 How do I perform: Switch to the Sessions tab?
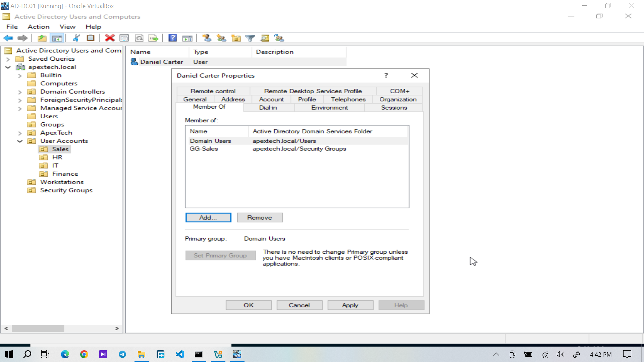click(394, 108)
